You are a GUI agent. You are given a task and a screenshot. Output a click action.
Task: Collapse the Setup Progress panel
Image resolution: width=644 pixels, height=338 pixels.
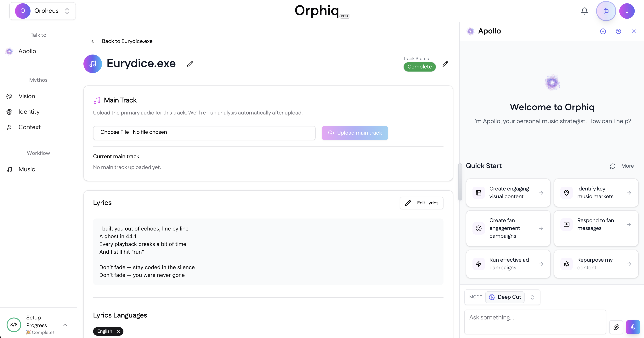(x=65, y=325)
